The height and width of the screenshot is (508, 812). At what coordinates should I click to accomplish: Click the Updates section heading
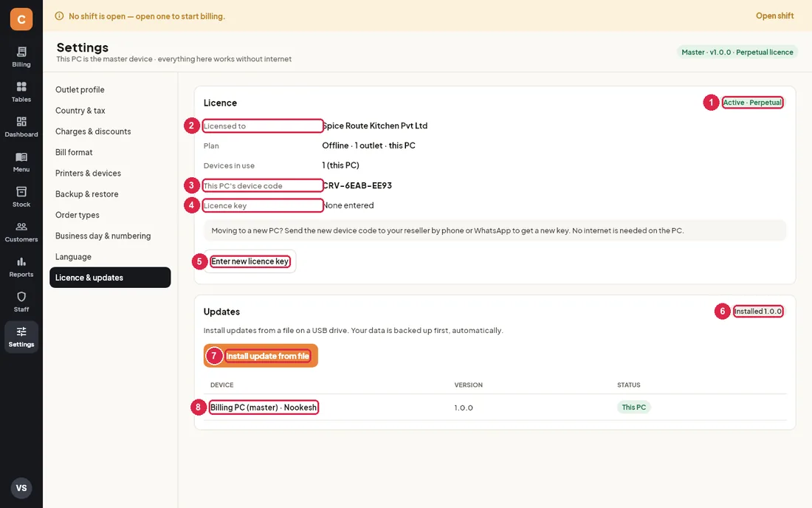pos(221,312)
